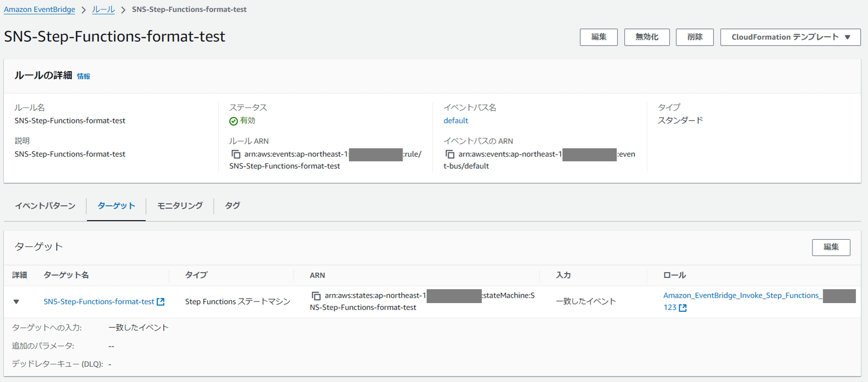This screenshot has height=382, width=868.
Task: Click the 編集 button at page top
Action: coord(598,37)
